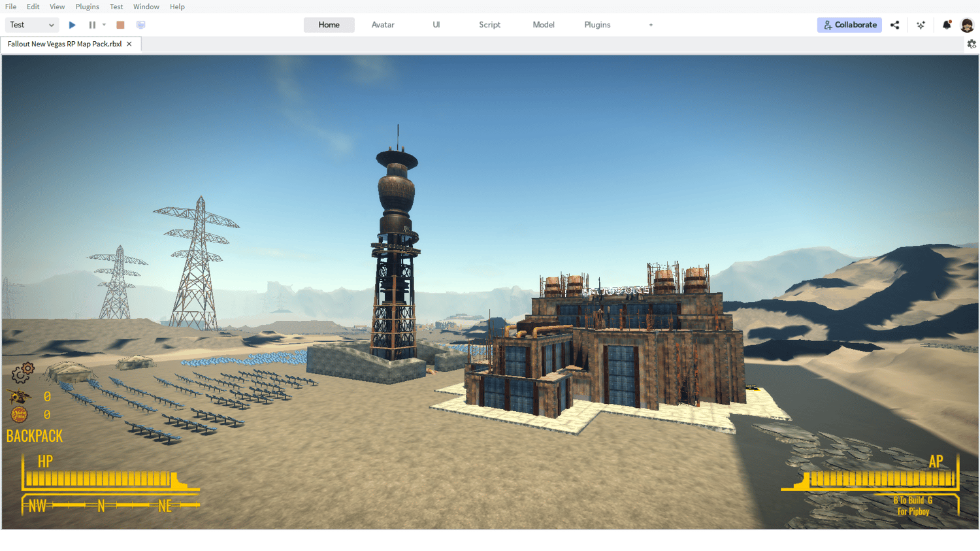Click the 'B To Build G For Pipboy' hint
Viewport: 980px width, 551px height.
click(913, 506)
